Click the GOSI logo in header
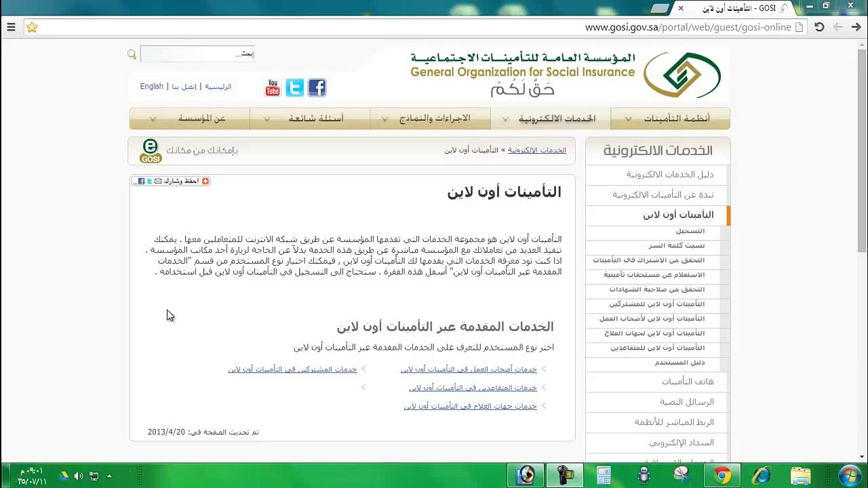The width and height of the screenshot is (868, 488). 682,75
